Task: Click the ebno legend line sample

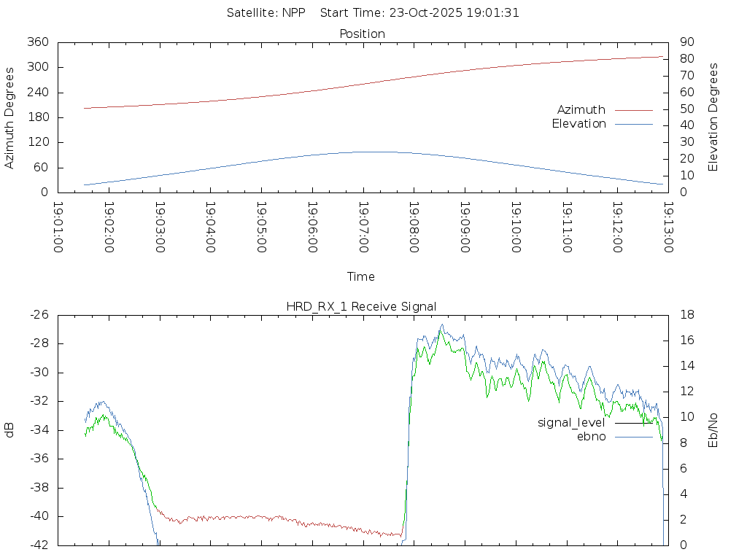Action: pyautogui.click(x=633, y=437)
